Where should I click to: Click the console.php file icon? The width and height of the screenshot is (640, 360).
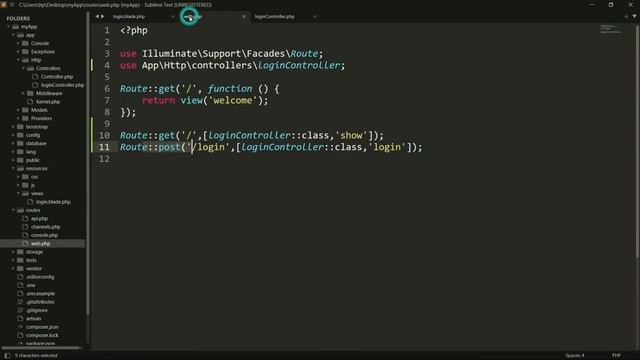click(x=25, y=235)
